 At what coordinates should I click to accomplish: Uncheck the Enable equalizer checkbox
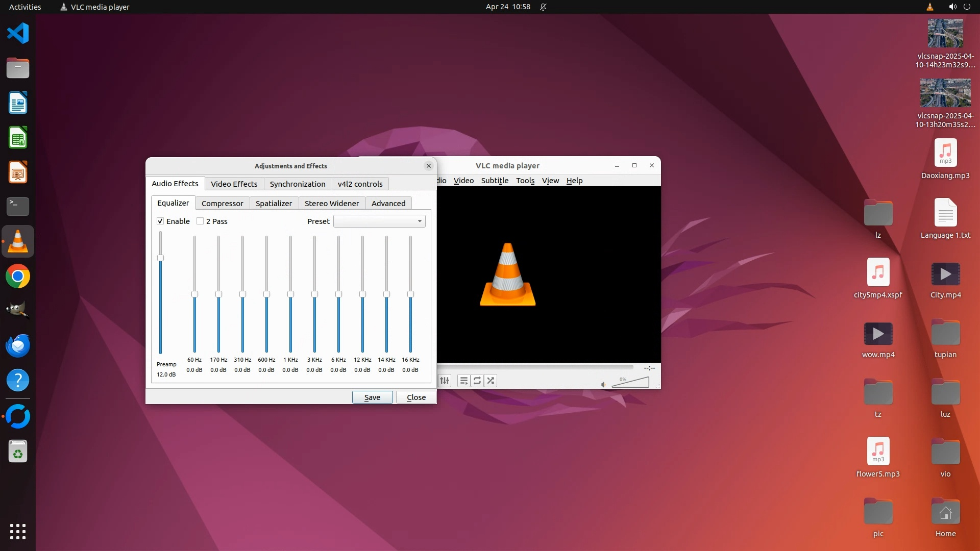[x=160, y=221]
